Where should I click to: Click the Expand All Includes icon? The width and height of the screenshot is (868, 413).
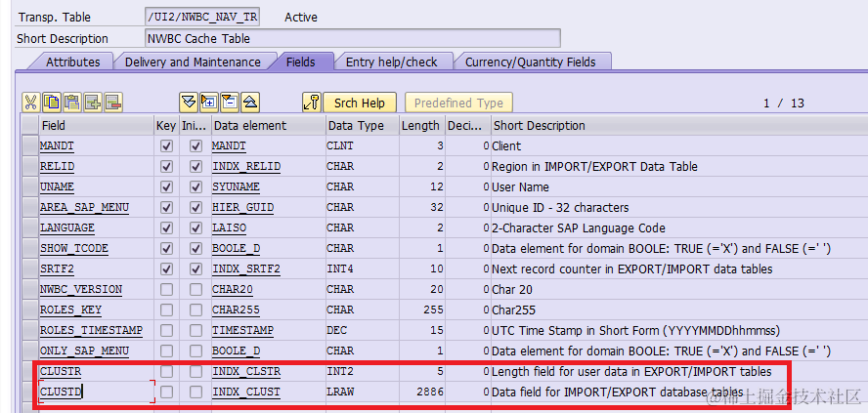coord(189,103)
